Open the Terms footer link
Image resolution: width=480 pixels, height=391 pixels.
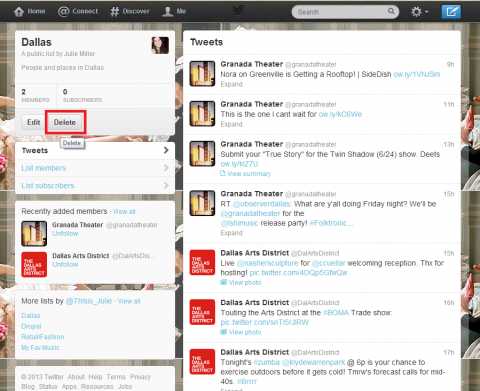(116, 377)
